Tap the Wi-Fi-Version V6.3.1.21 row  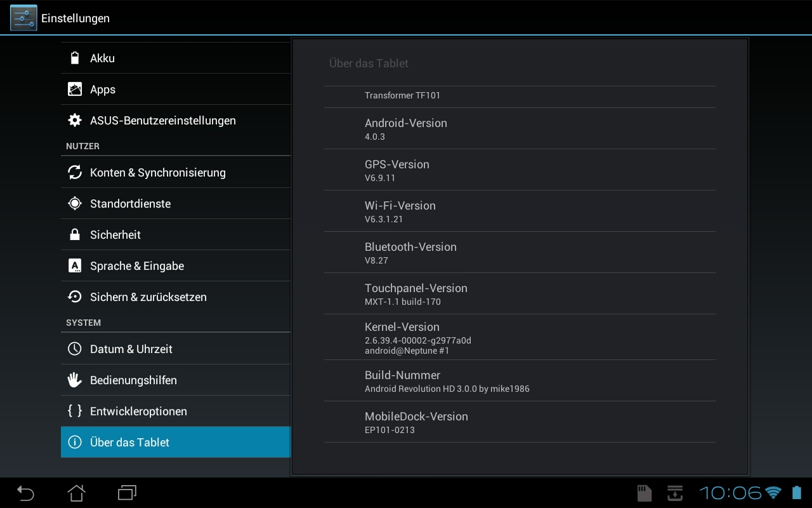pos(520,211)
